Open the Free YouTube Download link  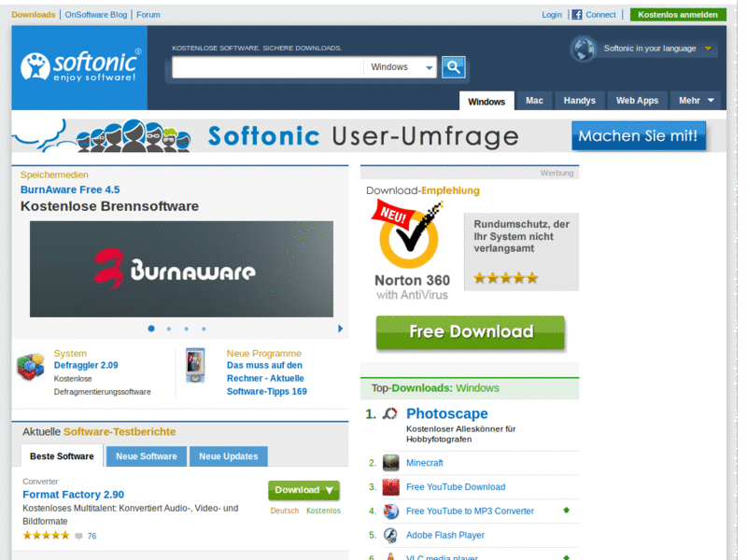pyautogui.click(x=456, y=487)
